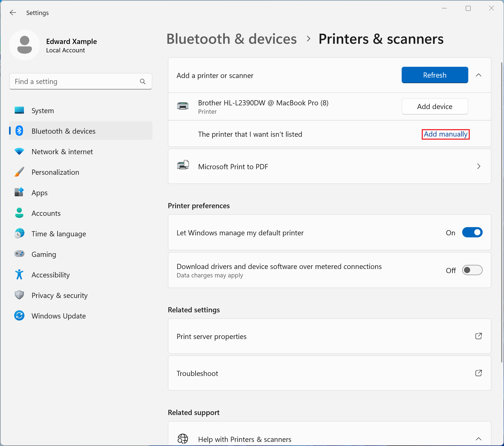
Task: Open Personalization settings
Action: pyautogui.click(x=81, y=172)
